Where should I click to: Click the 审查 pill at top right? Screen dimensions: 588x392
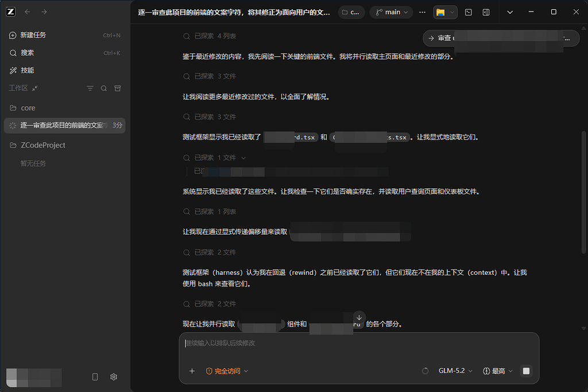click(501, 39)
